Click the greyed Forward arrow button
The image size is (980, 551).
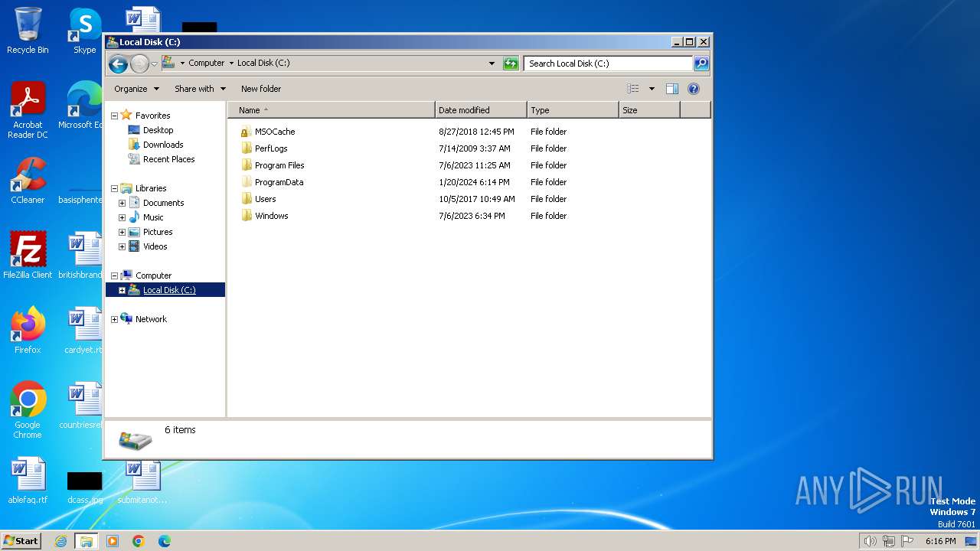[x=139, y=64]
